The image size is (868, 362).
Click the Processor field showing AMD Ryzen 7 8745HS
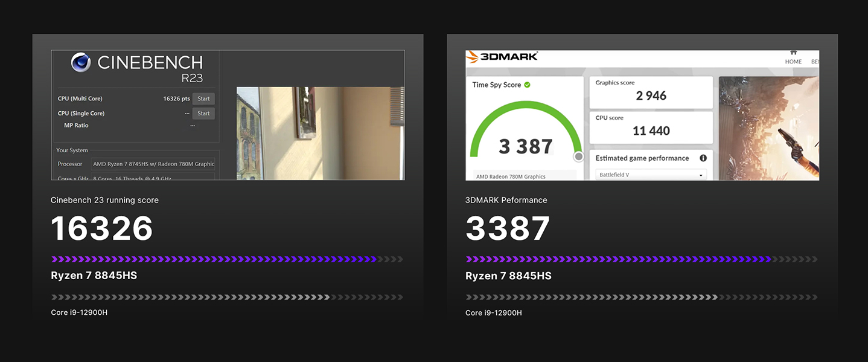[x=153, y=164]
